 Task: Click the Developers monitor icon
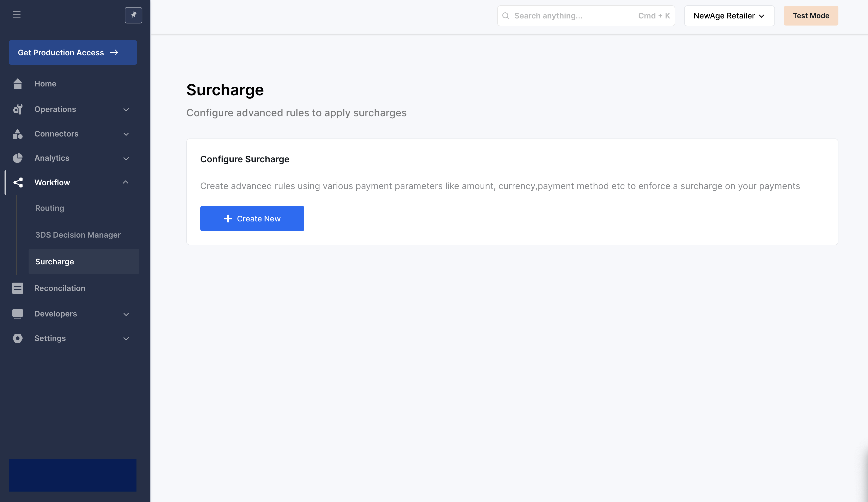click(x=17, y=314)
